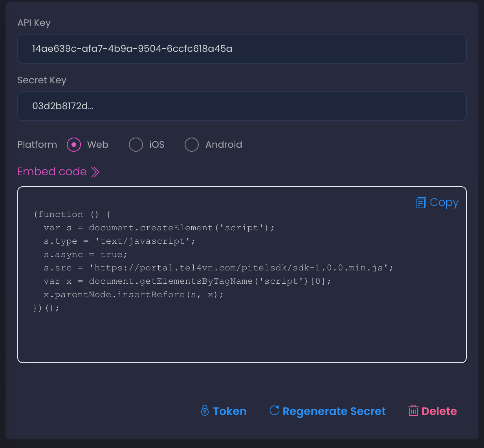Click the Delete trash icon
The height and width of the screenshot is (448, 484).
point(413,411)
